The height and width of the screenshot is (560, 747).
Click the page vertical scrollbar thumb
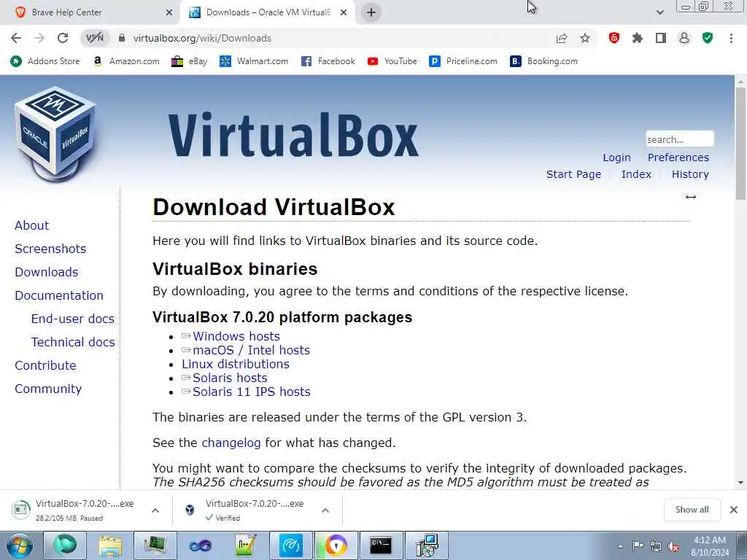click(740, 143)
